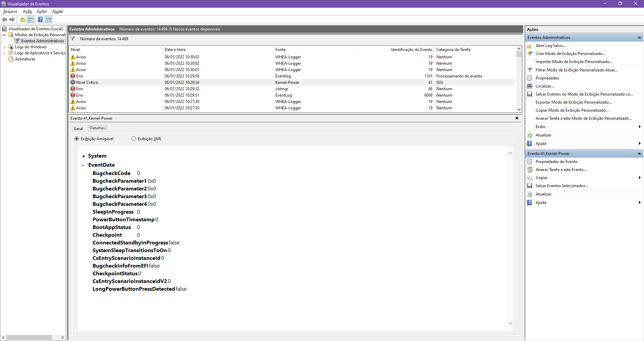
Task: Select the Exibição XML radio button
Action: (134, 139)
